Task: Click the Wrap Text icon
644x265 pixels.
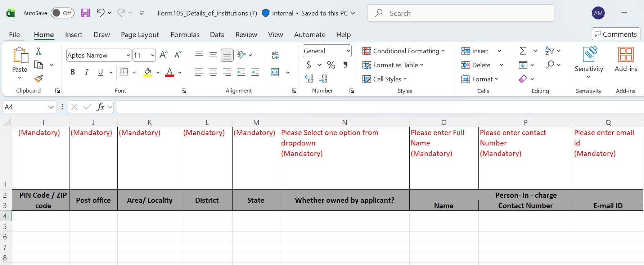Action: click(275, 55)
